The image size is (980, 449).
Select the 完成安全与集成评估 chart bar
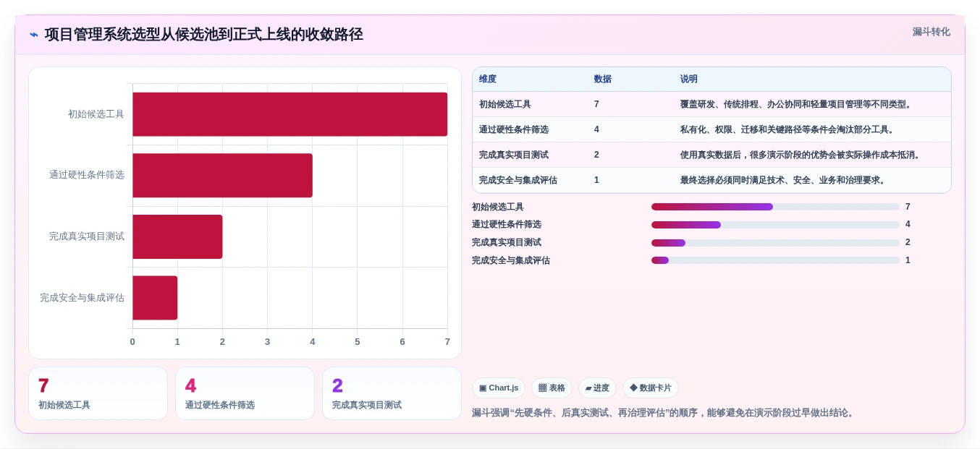155,298
